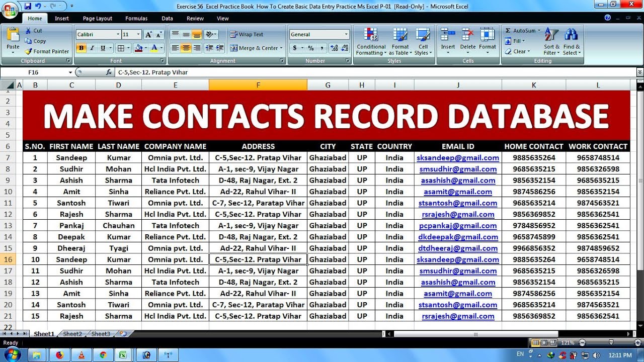Screen dimensions: 644x362
Task: Toggle Top Align vertical alignment
Action: pos(175,35)
